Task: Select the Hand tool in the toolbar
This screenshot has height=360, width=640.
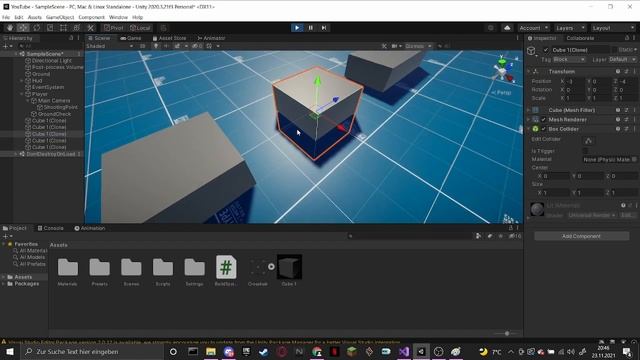Action: pyautogui.click(x=10, y=28)
